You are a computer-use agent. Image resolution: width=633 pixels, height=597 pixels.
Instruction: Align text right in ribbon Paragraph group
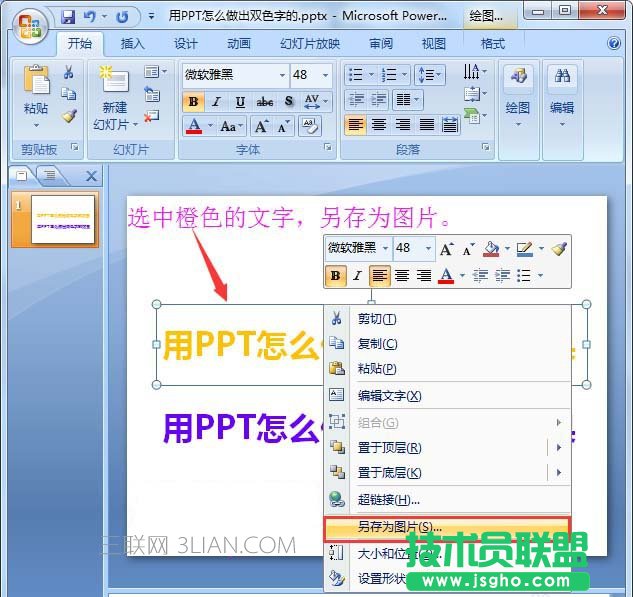(402, 124)
